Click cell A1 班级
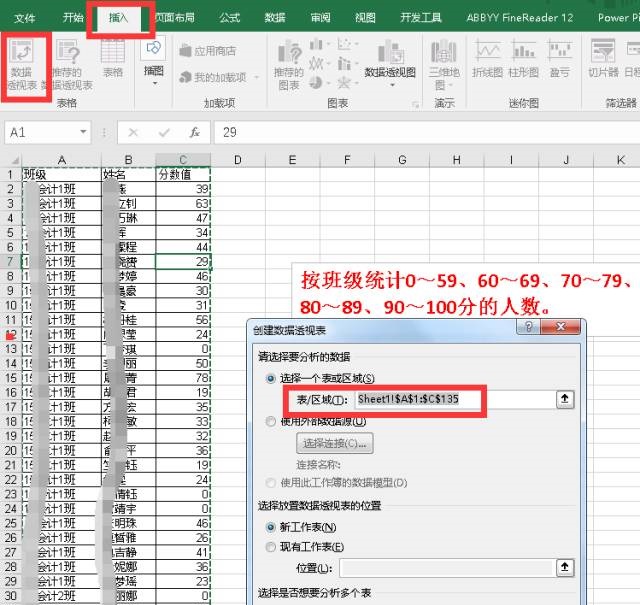Image resolution: width=640 pixels, height=605 pixels. 62,175
